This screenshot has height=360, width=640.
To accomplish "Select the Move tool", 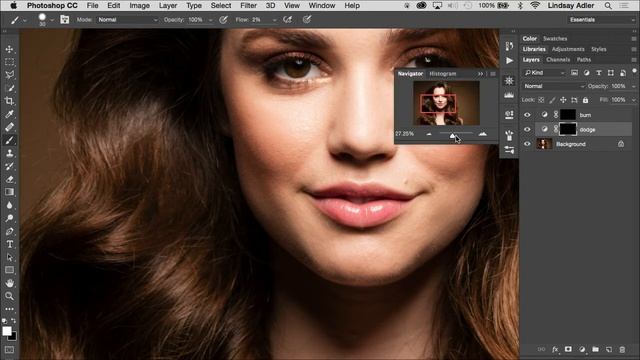I will (9, 49).
